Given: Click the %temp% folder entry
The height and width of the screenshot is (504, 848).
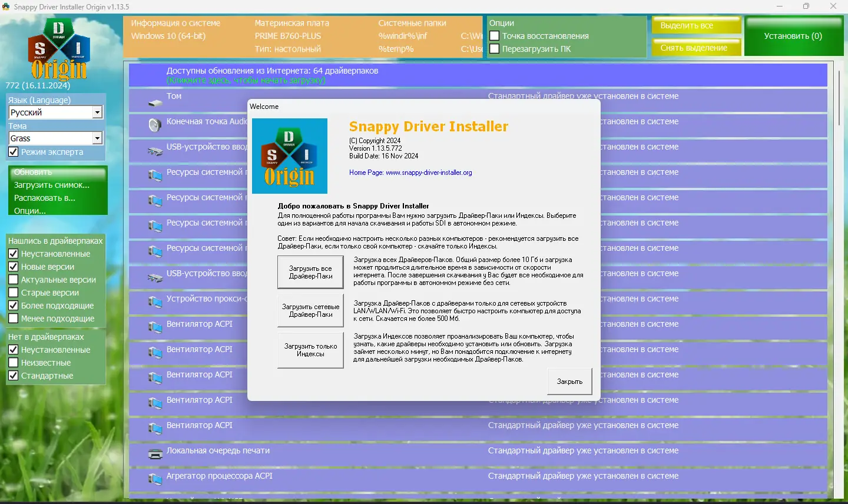Looking at the screenshot, I should click(x=396, y=49).
